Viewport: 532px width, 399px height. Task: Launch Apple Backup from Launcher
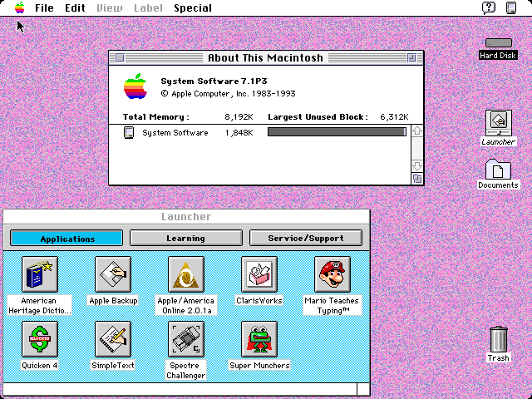coord(113,275)
